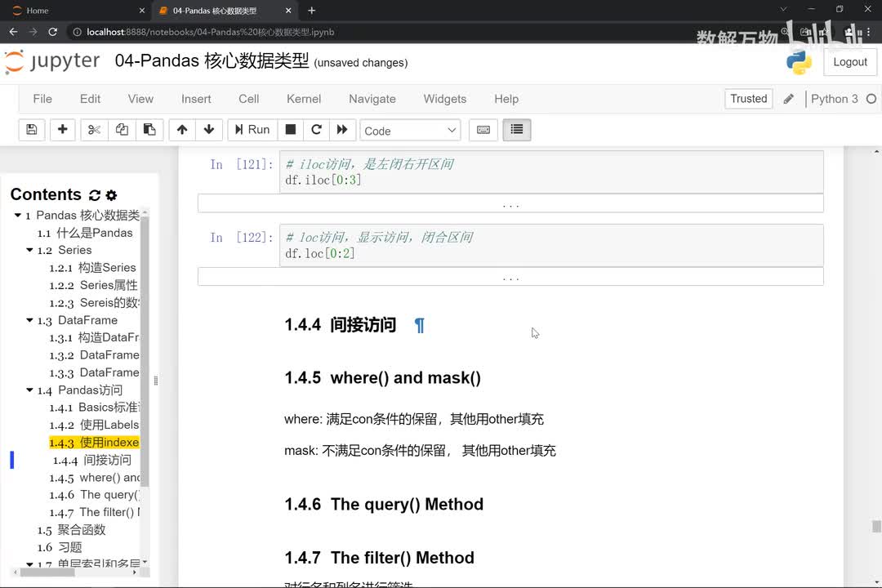Reload the page with browser refresh icon
882x588 pixels.
52,32
